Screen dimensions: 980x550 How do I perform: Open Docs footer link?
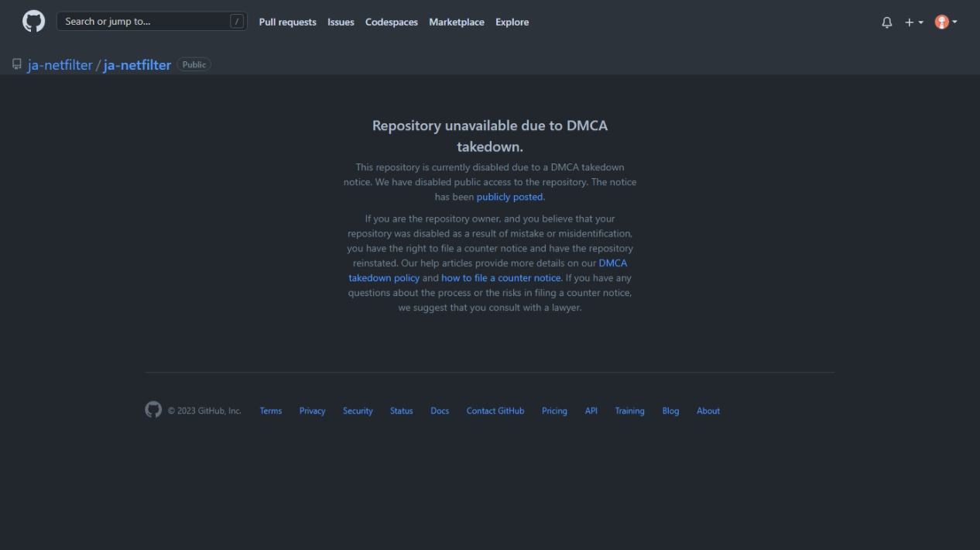tap(440, 411)
